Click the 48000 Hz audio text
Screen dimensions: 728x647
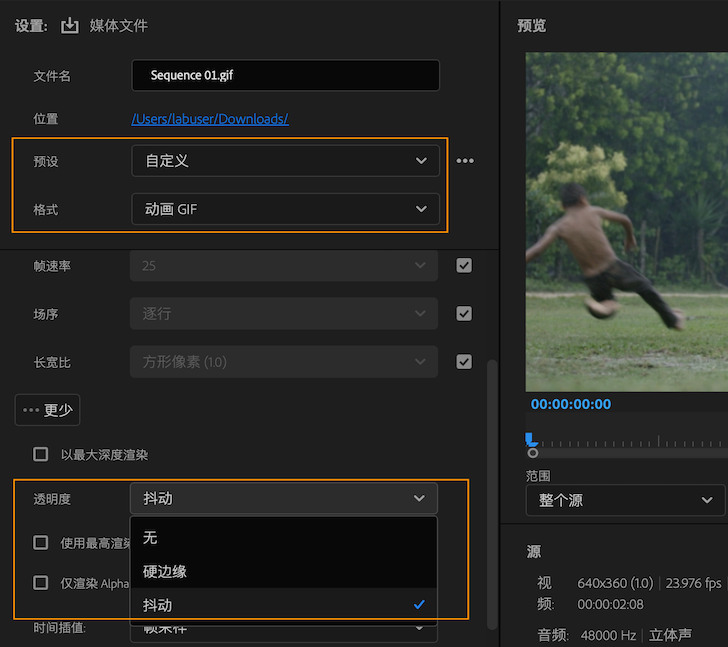click(608, 635)
